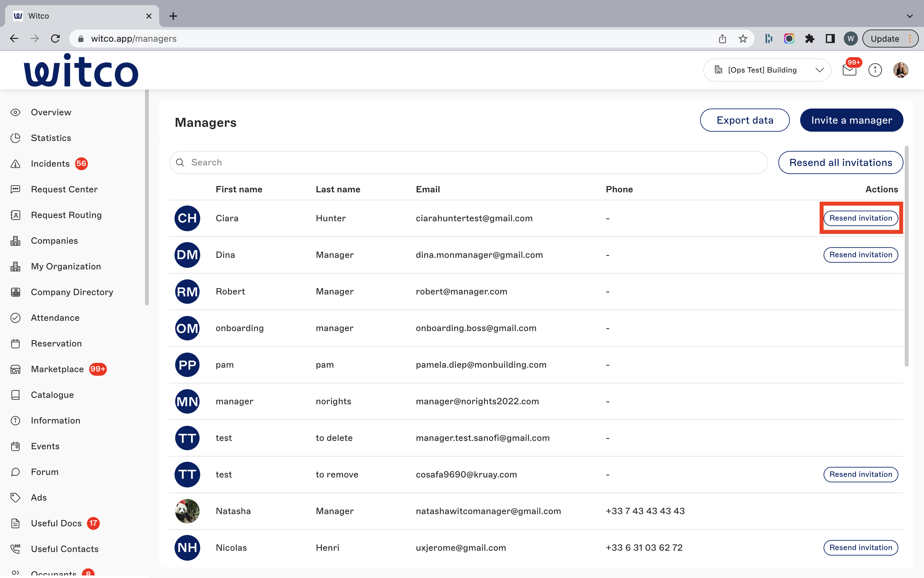
Task: Click email pamela.diep@monbuilding.com
Action: pos(481,365)
